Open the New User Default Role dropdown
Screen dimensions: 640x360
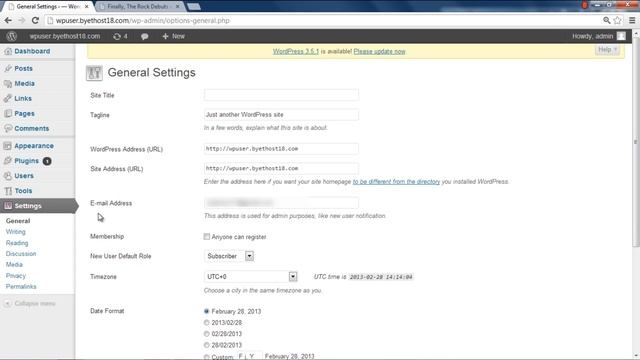point(229,256)
